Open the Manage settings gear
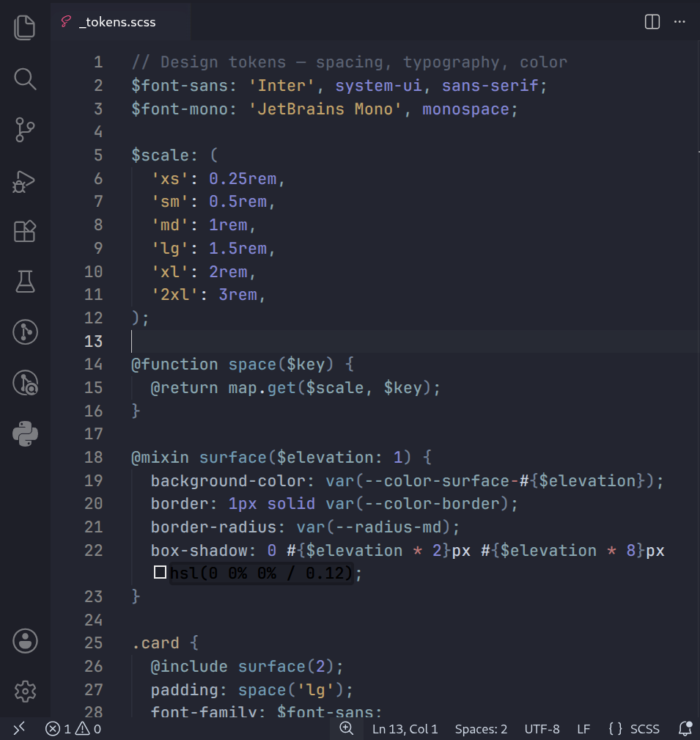The width and height of the screenshot is (700, 740). tap(25, 692)
